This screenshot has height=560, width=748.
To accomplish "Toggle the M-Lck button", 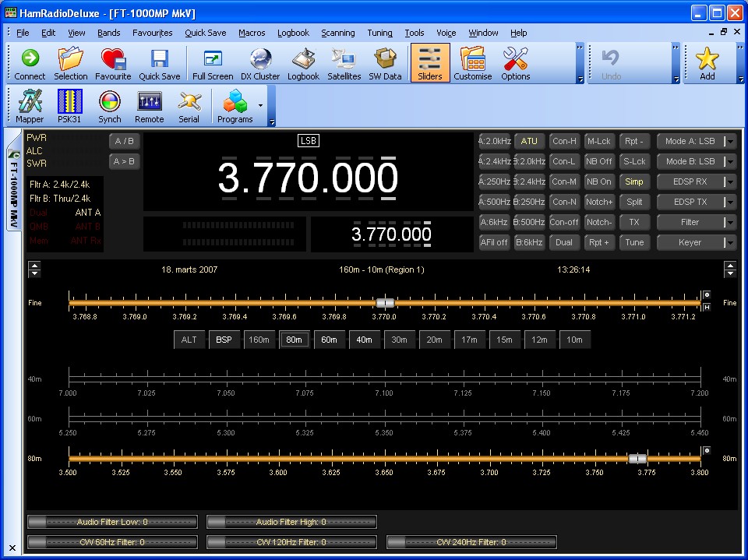I will coord(598,141).
